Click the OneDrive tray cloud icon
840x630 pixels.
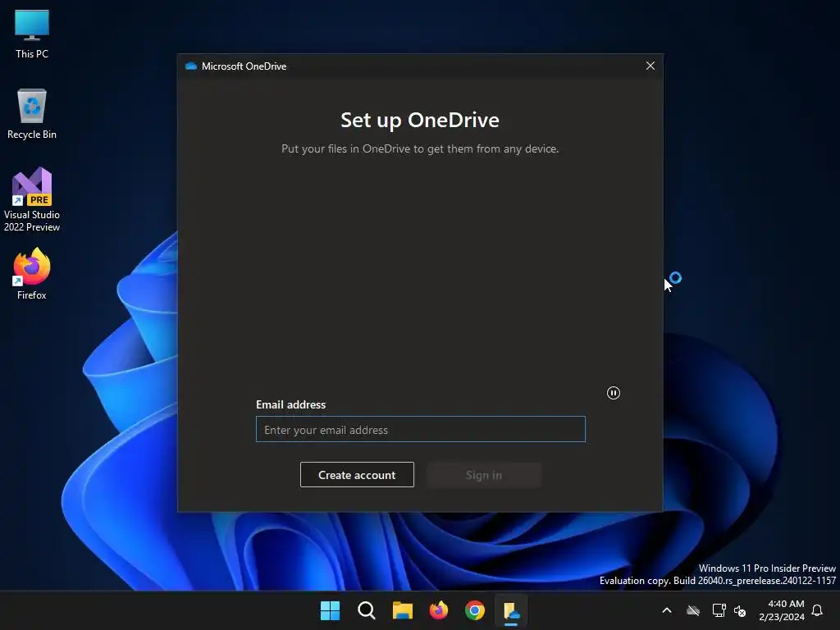click(x=693, y=610)
